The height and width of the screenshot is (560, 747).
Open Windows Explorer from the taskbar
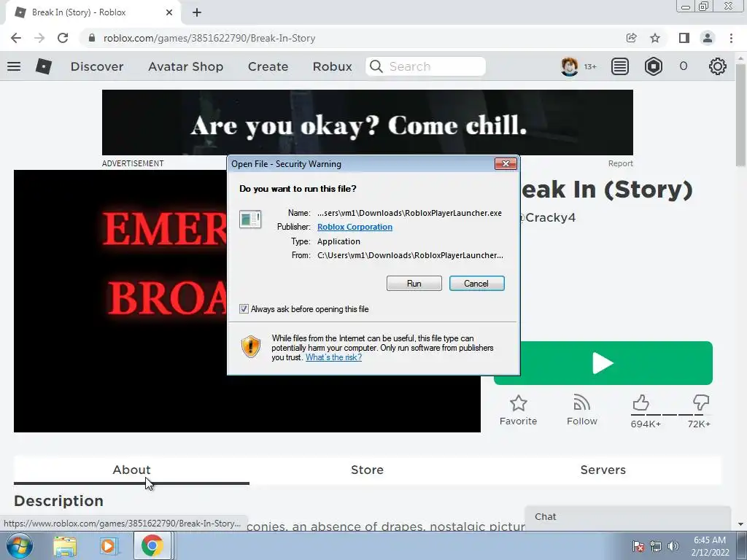[65, 546]
